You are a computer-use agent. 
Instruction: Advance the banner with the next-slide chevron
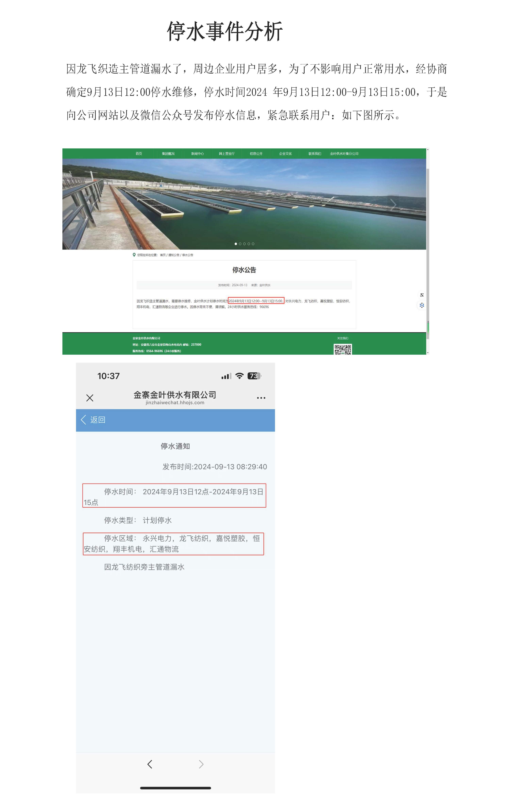click(393, 204)
